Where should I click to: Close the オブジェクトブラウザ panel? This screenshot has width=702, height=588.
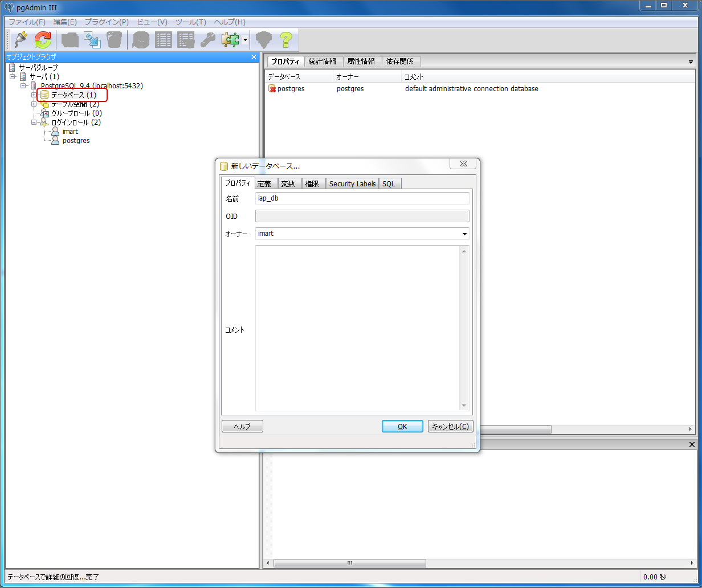(x=254, y=57)
